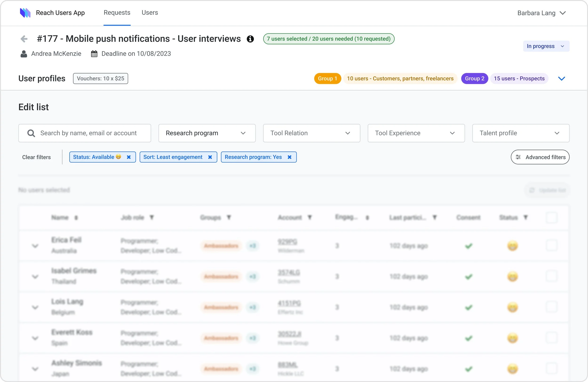The image size is (588, 382).
Task: Remove the Status: Available filter chip
Action: coord(129,157)
